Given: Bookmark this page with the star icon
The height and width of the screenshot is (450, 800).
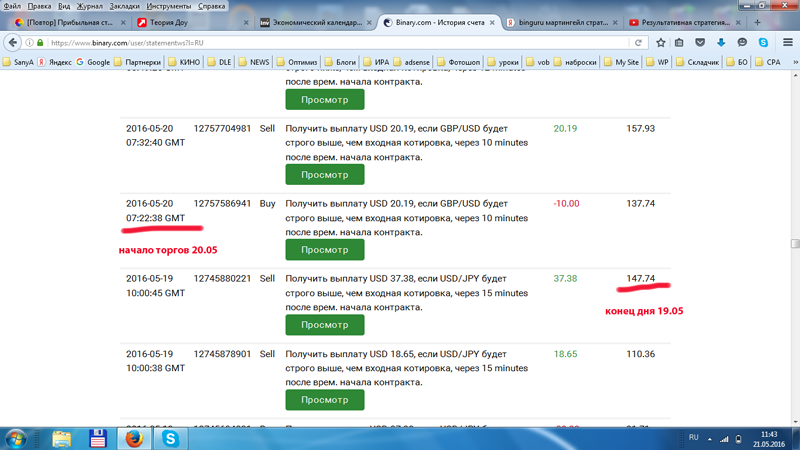Looking at the screenshot, I should 661,43.
